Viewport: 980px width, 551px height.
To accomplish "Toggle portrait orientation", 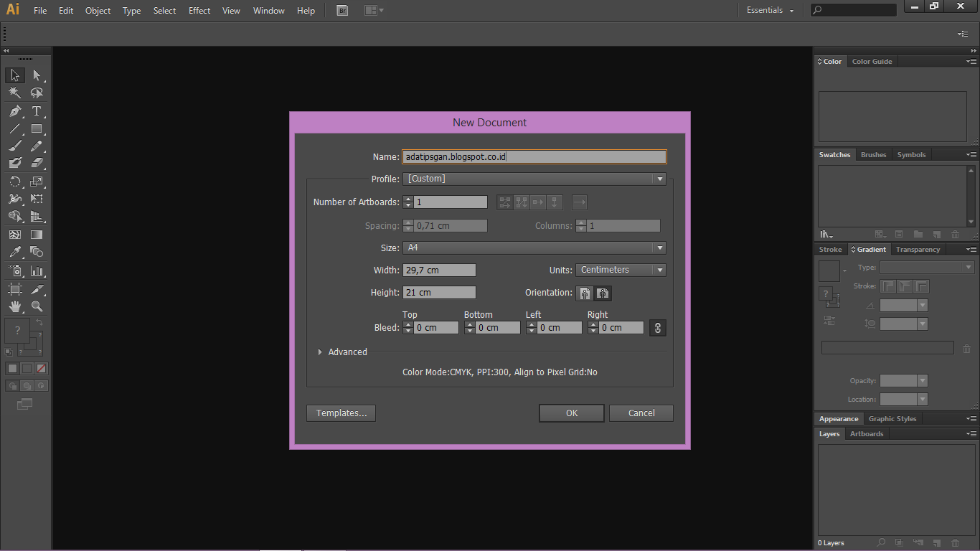I will point(584,293).
